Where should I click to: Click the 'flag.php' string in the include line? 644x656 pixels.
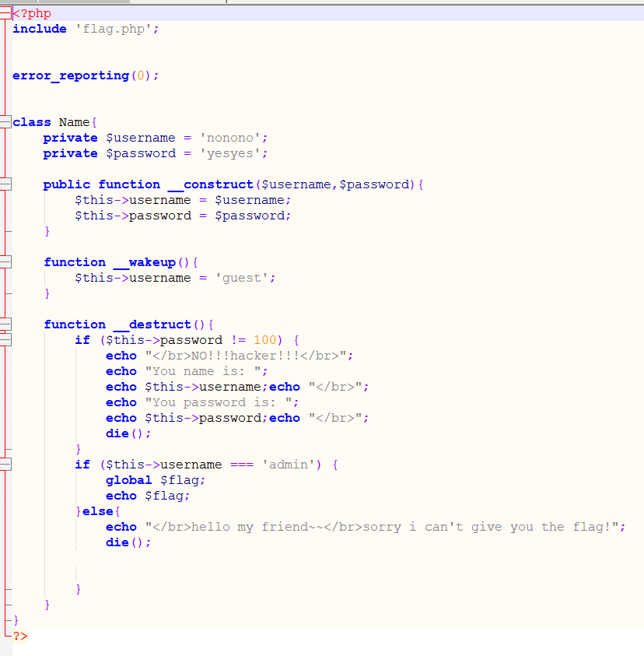point(114,29)
